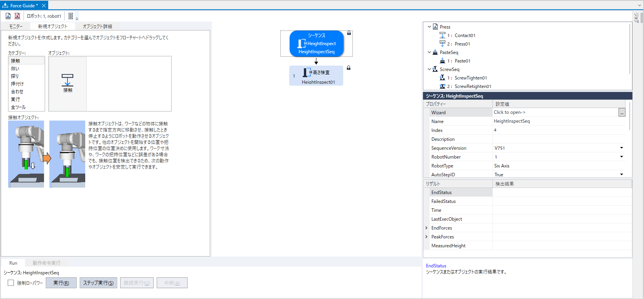Select the ScrewTighten01 icon in the tree
The width and height of the screenshot is (644, 299).
[442, 78]
